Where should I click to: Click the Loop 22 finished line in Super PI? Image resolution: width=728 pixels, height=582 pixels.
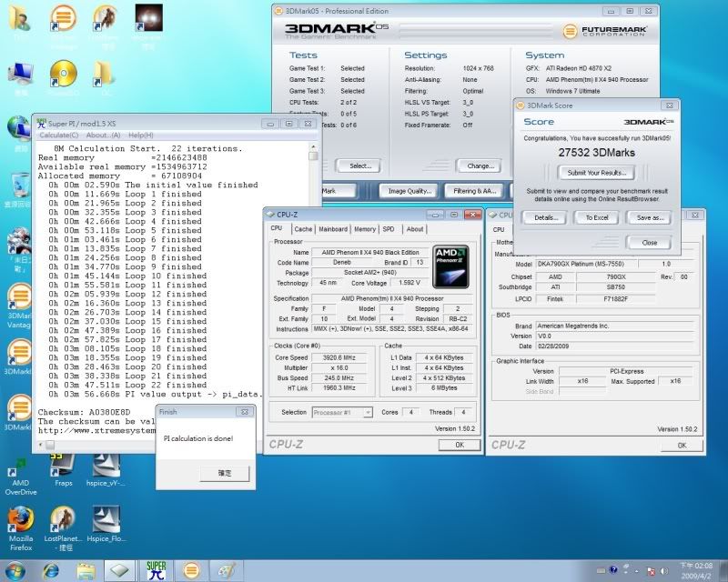[127, 385]
